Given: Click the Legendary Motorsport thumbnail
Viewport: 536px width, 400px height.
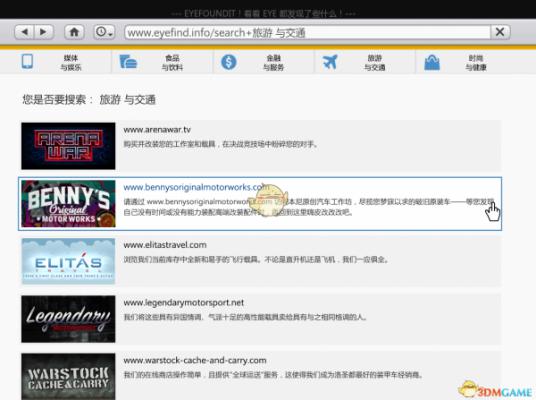Looking at the screenshot, I should coord(68,319).
